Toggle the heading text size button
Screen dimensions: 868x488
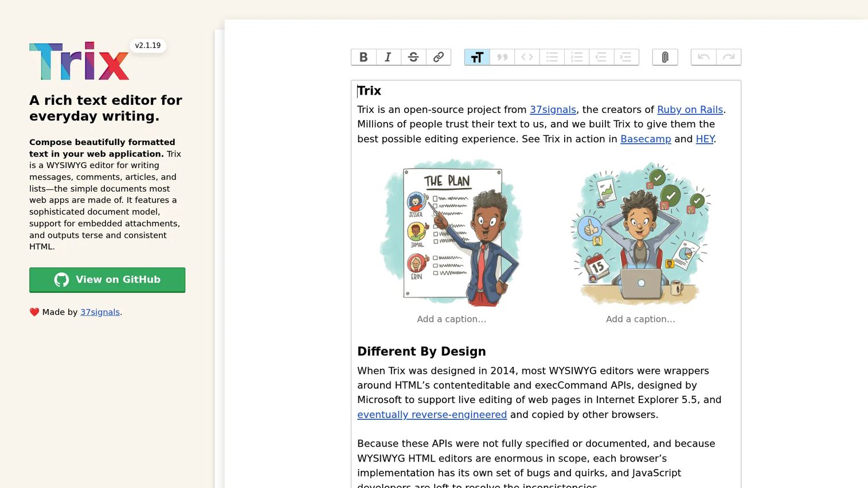click(x=477, y=57)
